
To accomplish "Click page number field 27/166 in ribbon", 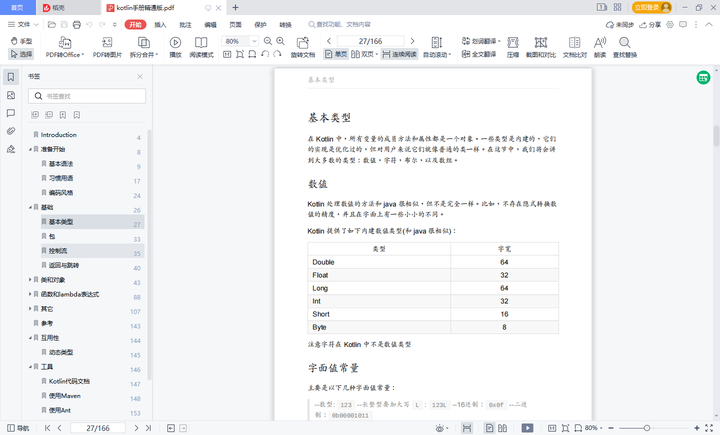I will click(x=370, y=41).
